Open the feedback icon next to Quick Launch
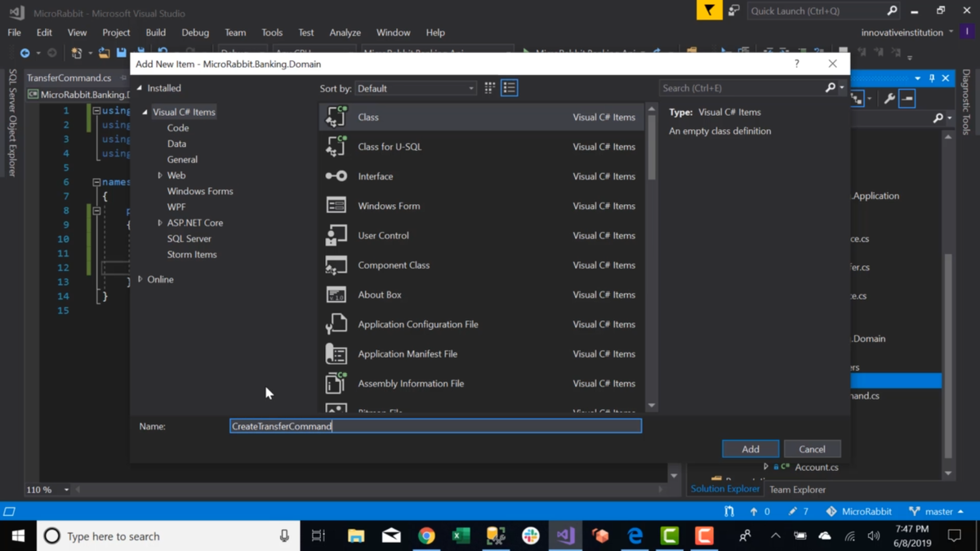980x551 pixels. coord(733,11)
